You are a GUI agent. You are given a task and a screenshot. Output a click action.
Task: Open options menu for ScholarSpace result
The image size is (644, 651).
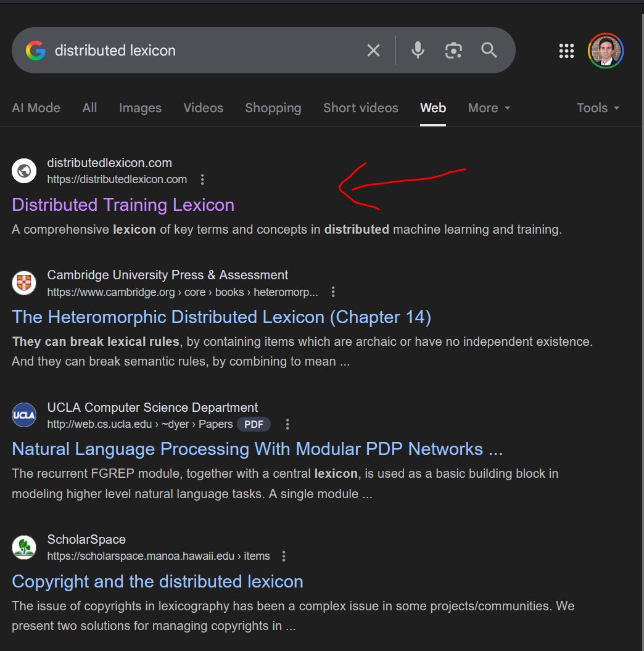click(x=284, y=556)
